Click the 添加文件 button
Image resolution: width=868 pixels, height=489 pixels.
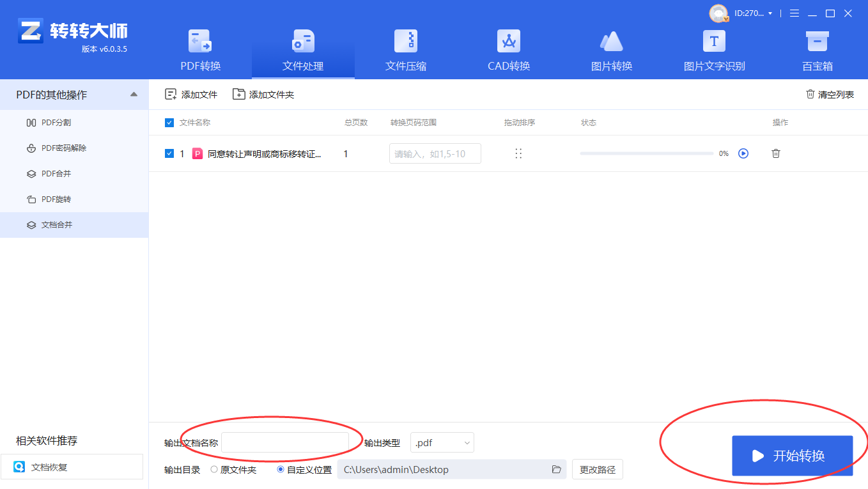click(191, 95)
